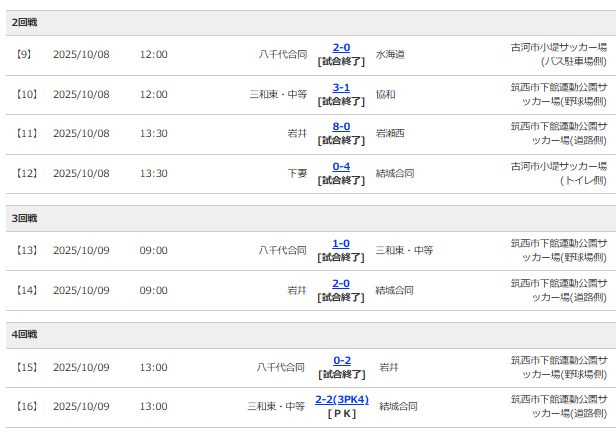The width and height of the screenshot is (616, 440).
Task: Click the 3回戦 section header
Action: click(x=26, y=217)
